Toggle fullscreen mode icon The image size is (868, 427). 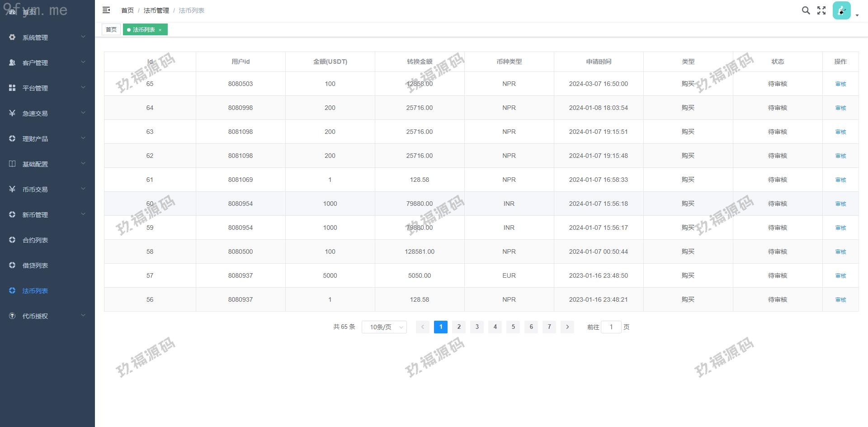tap(821, 10)
